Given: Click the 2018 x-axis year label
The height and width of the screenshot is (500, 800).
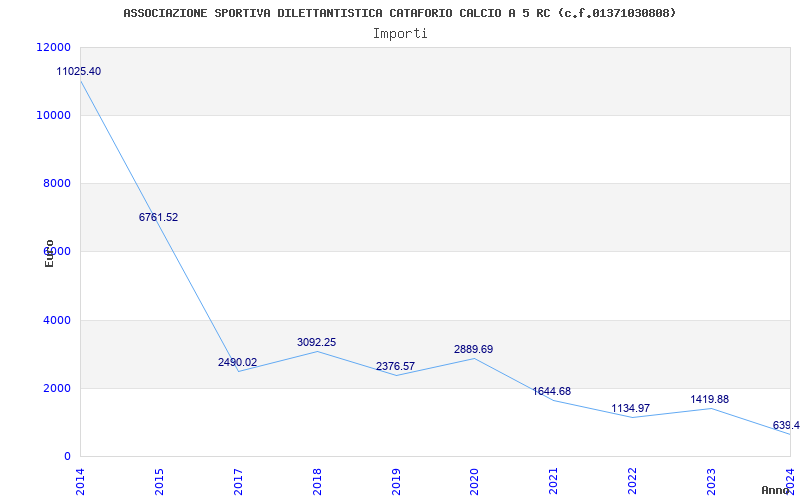Looking at the screenshot, I should pos(317,482).
